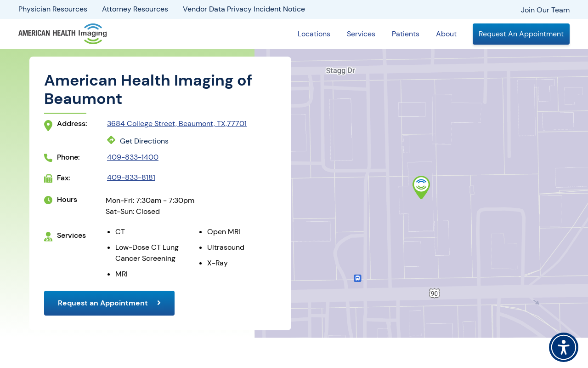Screen dimensions: 588x368
Task: Click the American Health Imaging logo
Action: [x=62, y=34]
